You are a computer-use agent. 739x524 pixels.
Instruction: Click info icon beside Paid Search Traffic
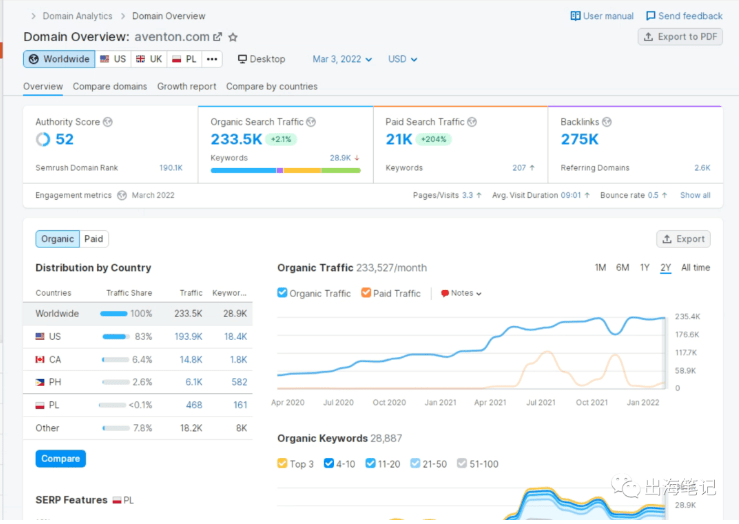(x=472, y=122)
